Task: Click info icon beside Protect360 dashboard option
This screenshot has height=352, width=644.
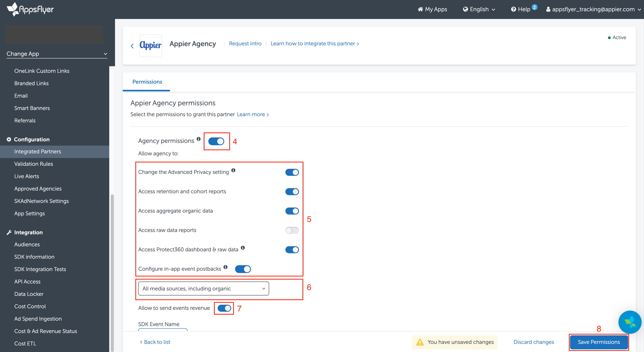Action: [243, 248]
